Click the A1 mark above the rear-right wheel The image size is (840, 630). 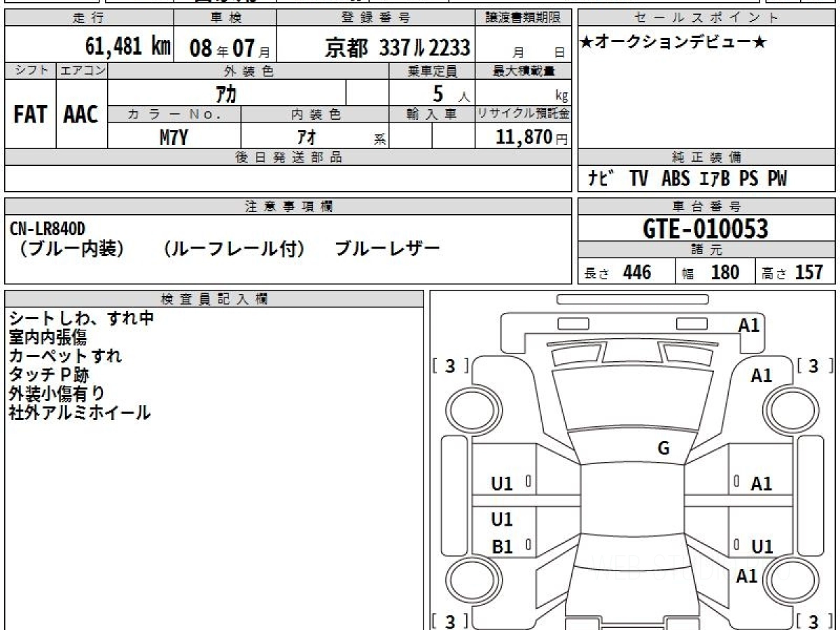pyautogui.click(x=747, y=576)
